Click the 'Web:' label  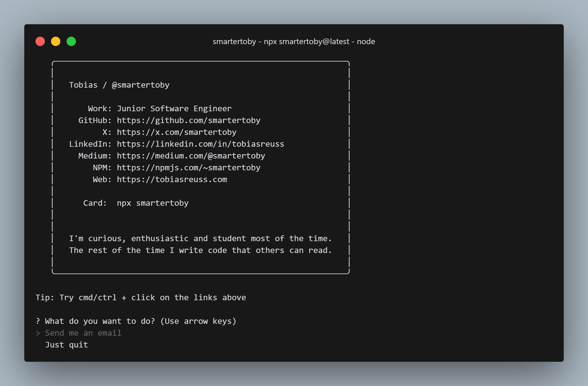[102, 180]
